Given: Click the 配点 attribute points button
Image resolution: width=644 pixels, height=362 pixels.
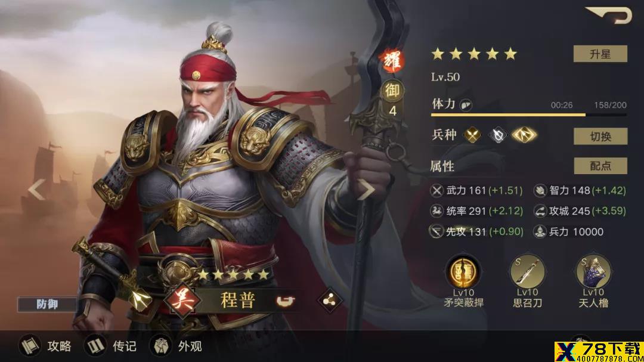Looking at the screenshot, I should pos(600,166).
